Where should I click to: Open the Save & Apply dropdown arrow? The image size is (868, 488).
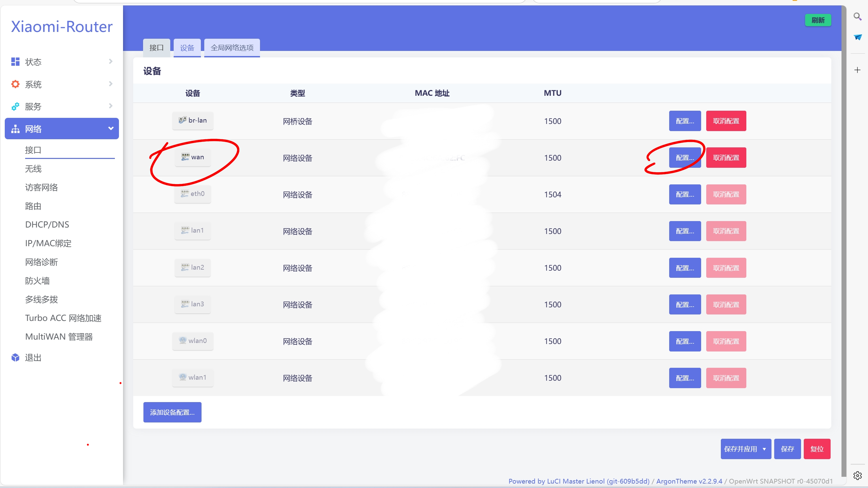pos(764,449)
